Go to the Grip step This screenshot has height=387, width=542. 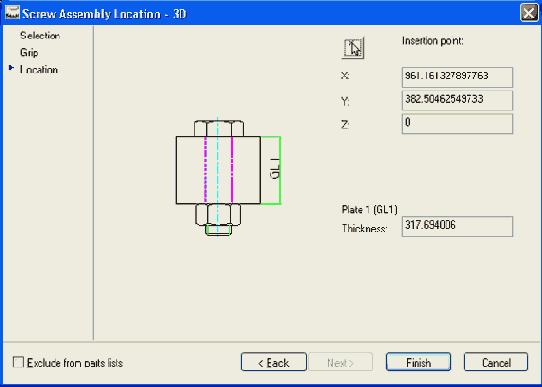(x=29, y=53)
